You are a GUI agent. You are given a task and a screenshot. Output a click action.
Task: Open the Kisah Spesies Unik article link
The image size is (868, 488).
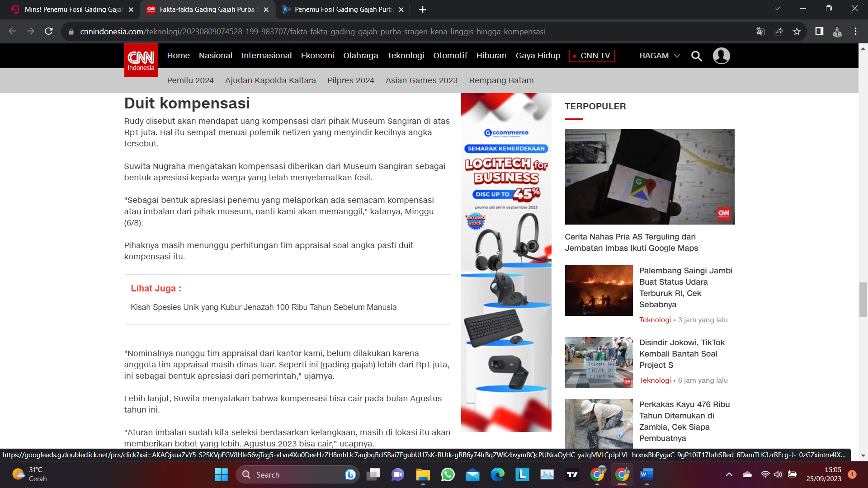click(264, 307)
